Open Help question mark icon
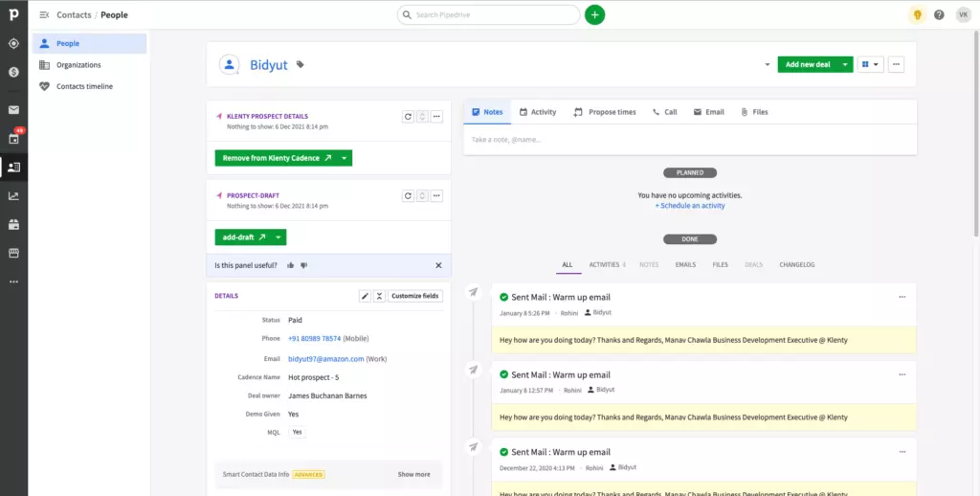 (939, 14)
